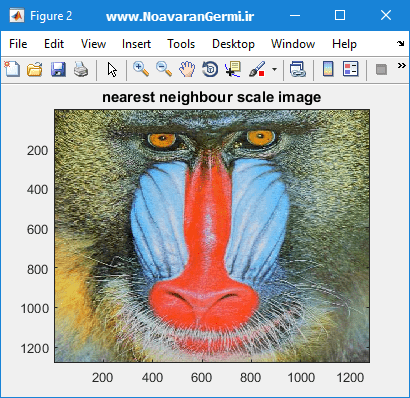
Task: Close the Figure 2 window
Action: coord(386,15)
